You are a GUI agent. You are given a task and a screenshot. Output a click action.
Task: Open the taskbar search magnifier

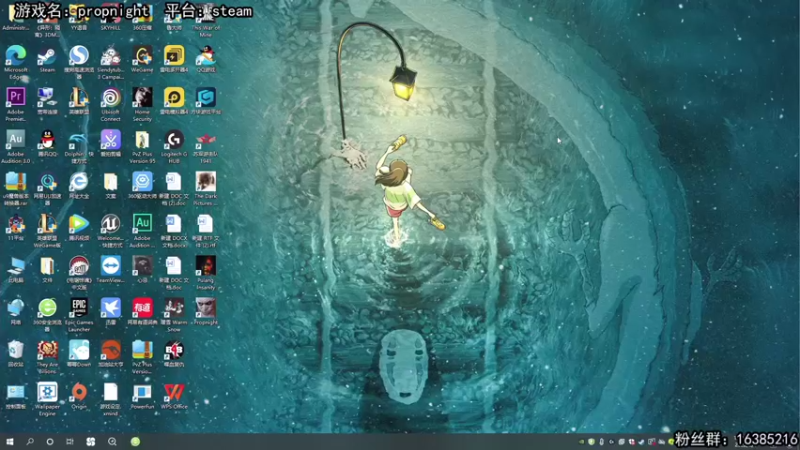point(30,442)
